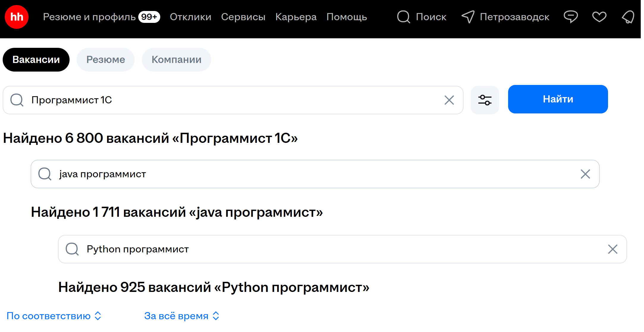Open notifications bell icon

point(628,17)
